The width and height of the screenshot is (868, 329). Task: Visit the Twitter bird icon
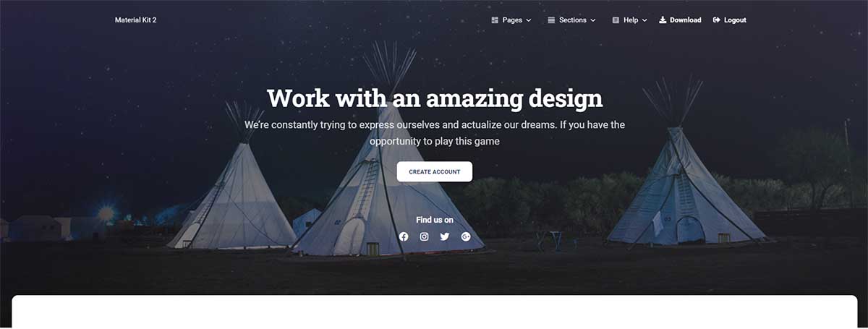tap(445, 236)
